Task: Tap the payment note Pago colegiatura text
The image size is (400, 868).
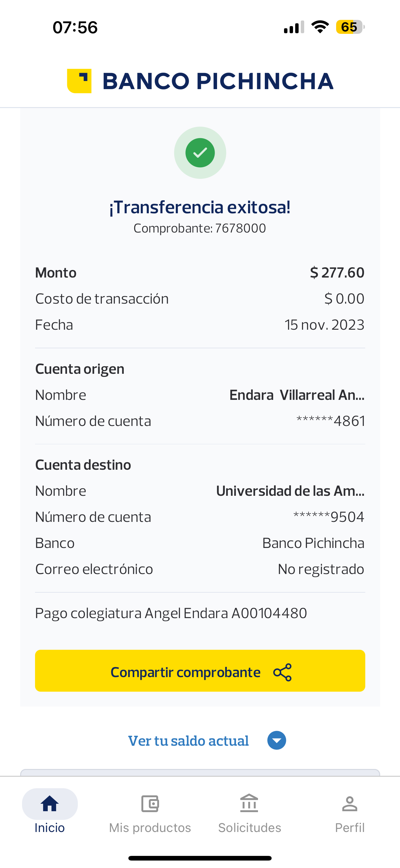Action: coord(171,613)
